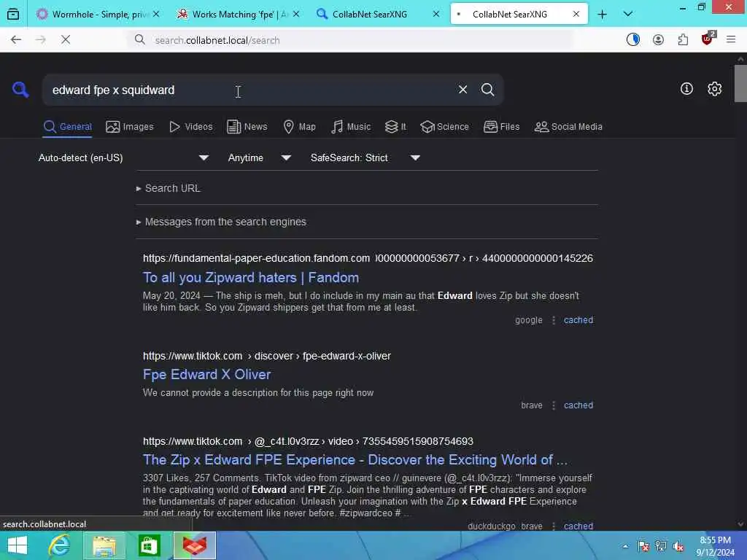This screenshot has height=560, width=747.
Task: Click the muted volume tray icon
Action: click(678, 546)
